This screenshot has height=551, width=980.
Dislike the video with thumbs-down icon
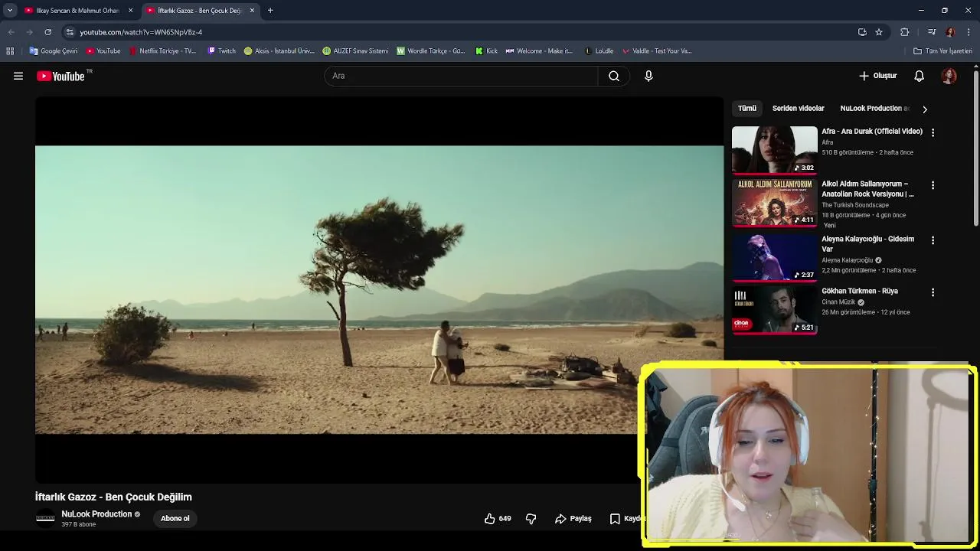tap(531, 518)
